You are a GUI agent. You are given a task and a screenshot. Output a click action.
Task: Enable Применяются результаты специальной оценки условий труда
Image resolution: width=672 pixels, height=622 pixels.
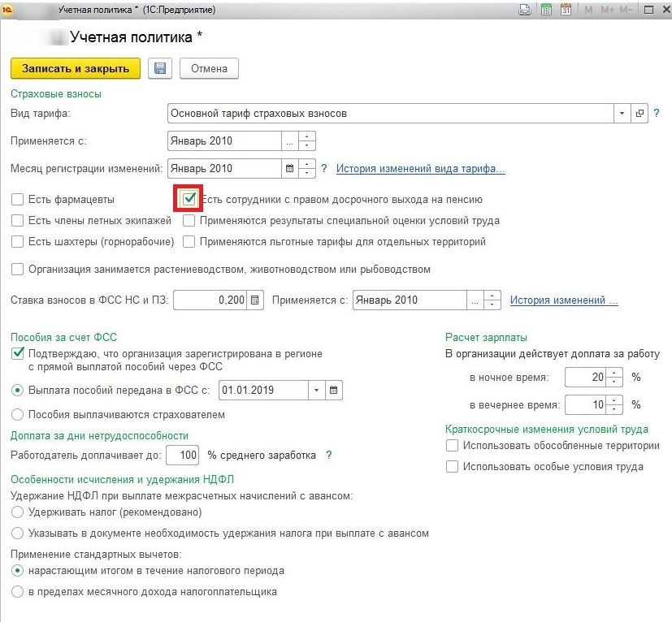pos(189,221)
